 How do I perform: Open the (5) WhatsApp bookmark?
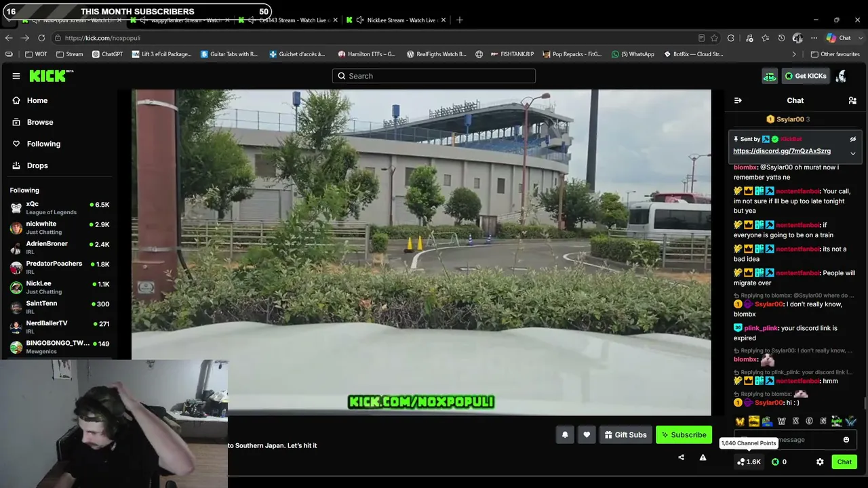pyautogui.click(x=633, y=54)
